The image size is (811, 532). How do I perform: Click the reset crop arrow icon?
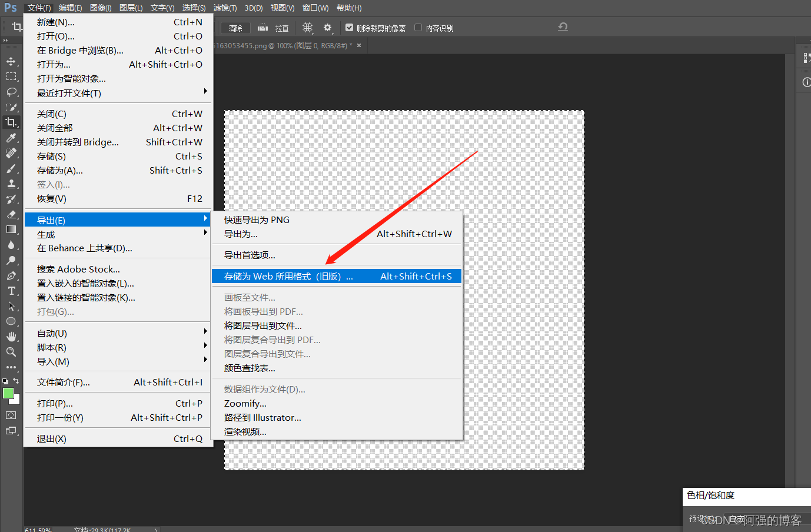(x=563, y=26)
